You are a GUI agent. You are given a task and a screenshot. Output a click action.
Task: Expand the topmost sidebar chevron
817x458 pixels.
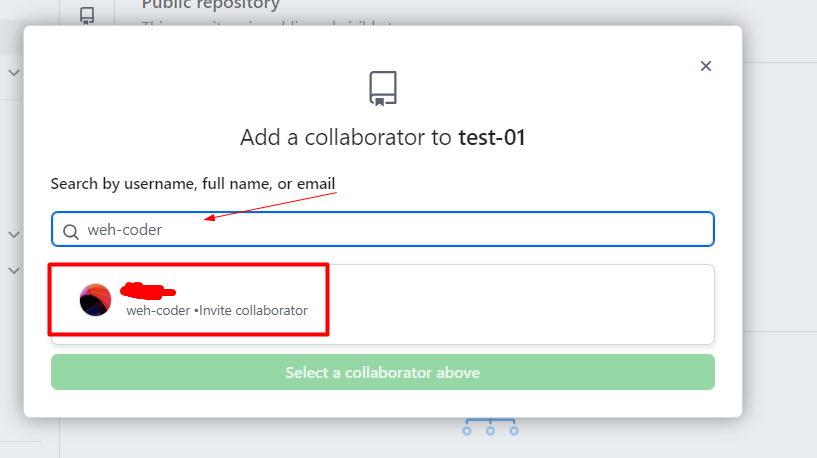tap(14, 72)
